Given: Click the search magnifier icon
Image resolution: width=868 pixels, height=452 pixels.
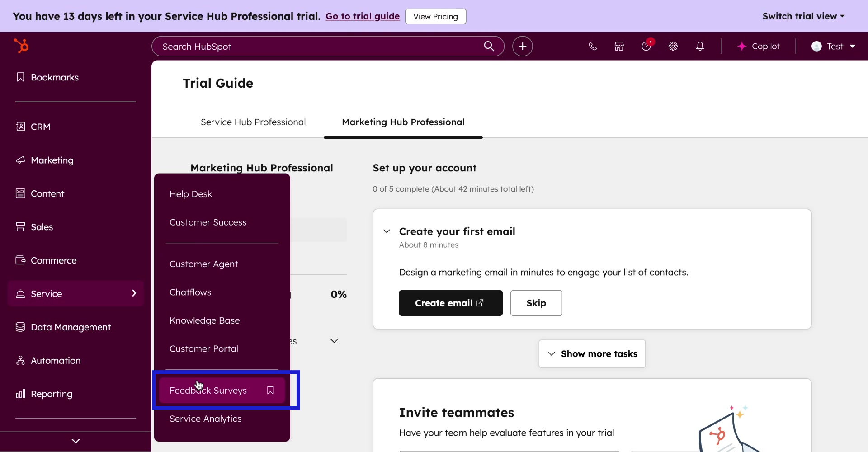Looking at the screenshot, I should pyautogui.click(x=489, y=46).
